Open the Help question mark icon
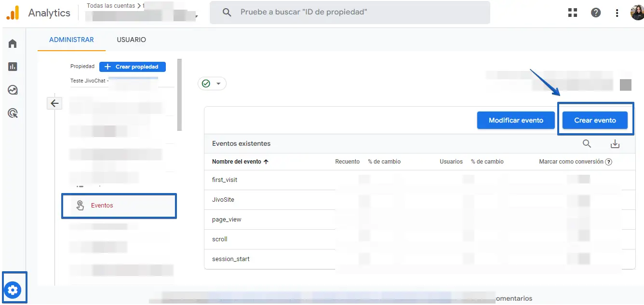This screenshot has width=644, height=305. coord(596,13)
